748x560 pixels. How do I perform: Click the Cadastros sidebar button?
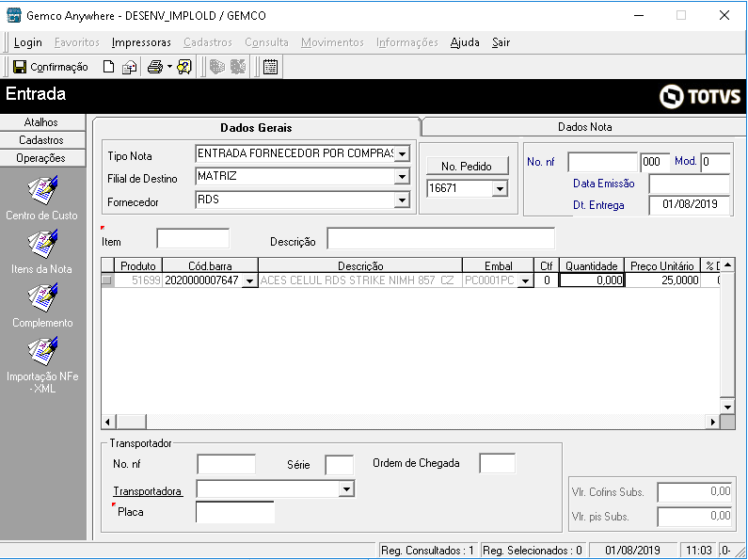click(41, 139)
